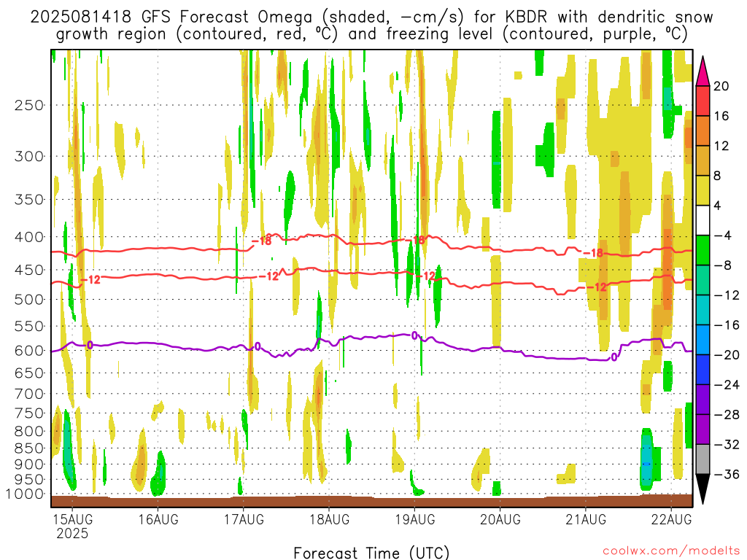Click the coolwx.com/modelts watermark link
This screenshot has height=560, width=747.
coord(671,551)
